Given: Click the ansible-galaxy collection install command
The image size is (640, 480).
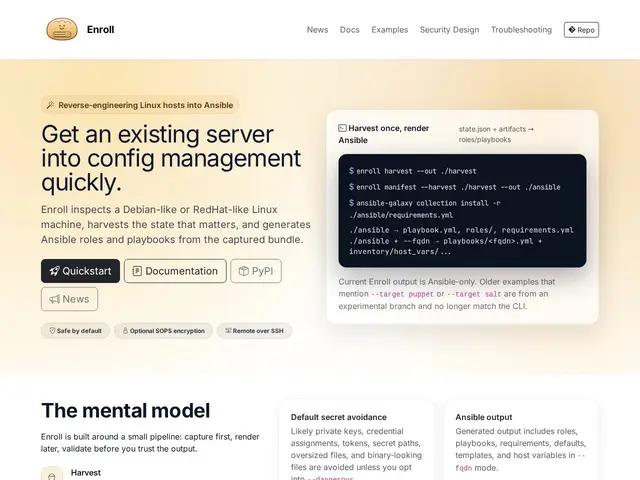Looking at the screenshot, I should [425, 209].
